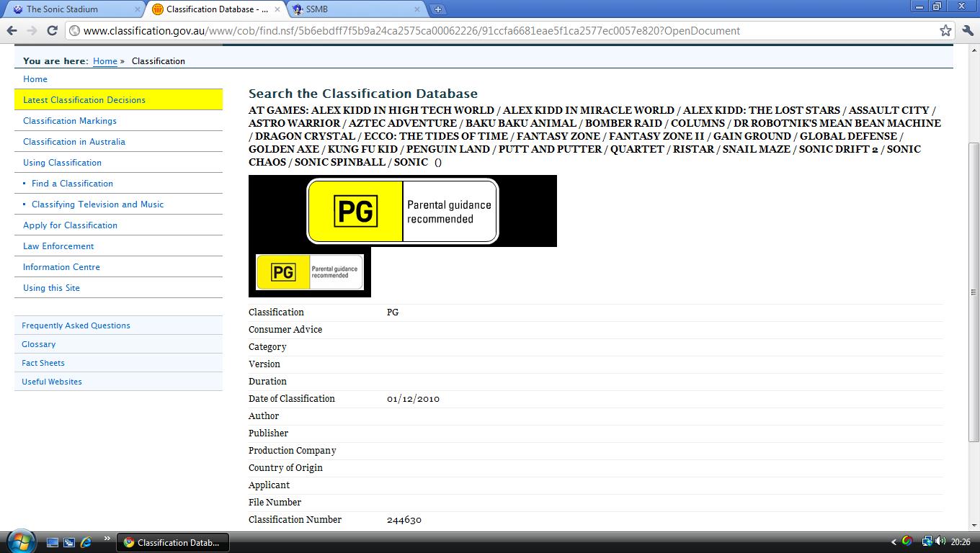Image resolution: width=980 pixels, height=553 pixels.
Task: Click the Switch between windows icon
Action: coord(69,542)
